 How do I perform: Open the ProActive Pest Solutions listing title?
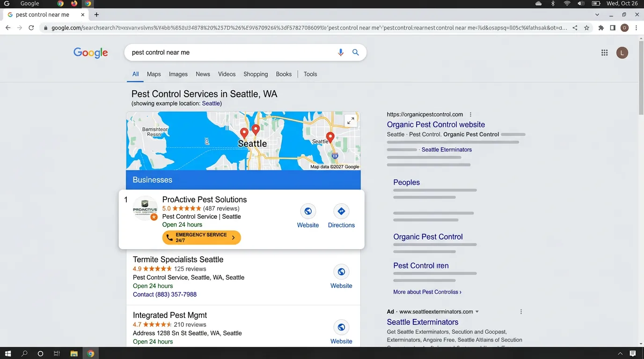(x=205, y=200)
